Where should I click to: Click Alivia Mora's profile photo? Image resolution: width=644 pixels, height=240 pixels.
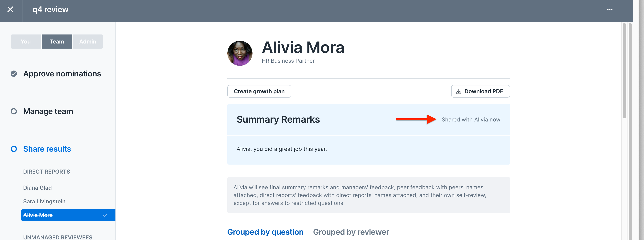240,53
